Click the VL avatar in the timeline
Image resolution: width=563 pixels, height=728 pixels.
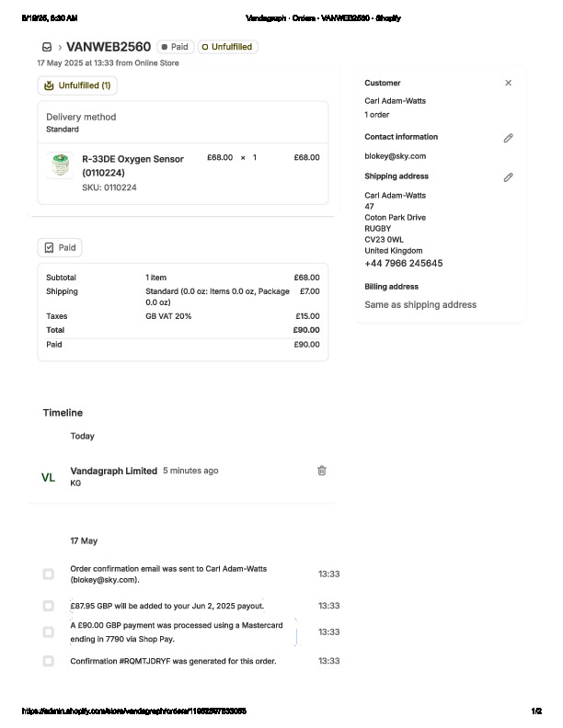pyautogui.click(x=49, y=477)
